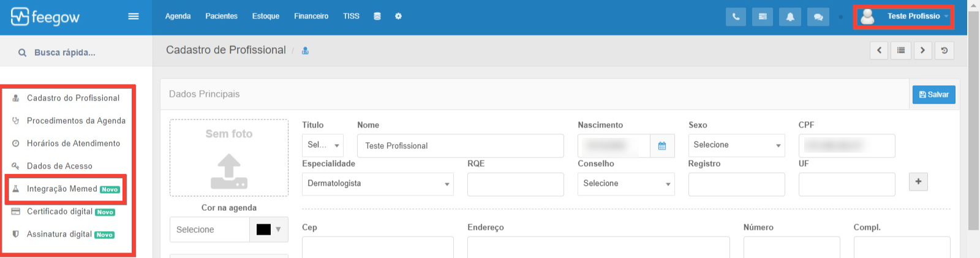Click the page vertical scrollbar
980x258 pixels.
tap(973, 120)
